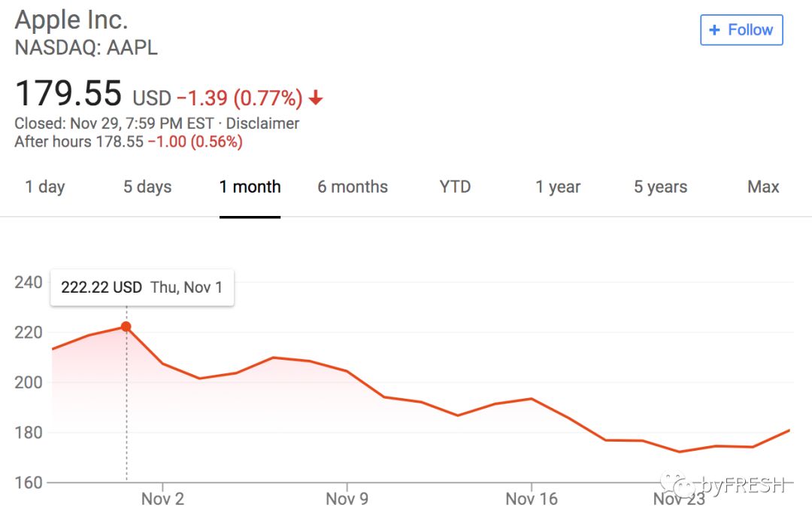Screen dimensions: 812x523
Task: Click the Nov 9 axis label
Action: 347,499
